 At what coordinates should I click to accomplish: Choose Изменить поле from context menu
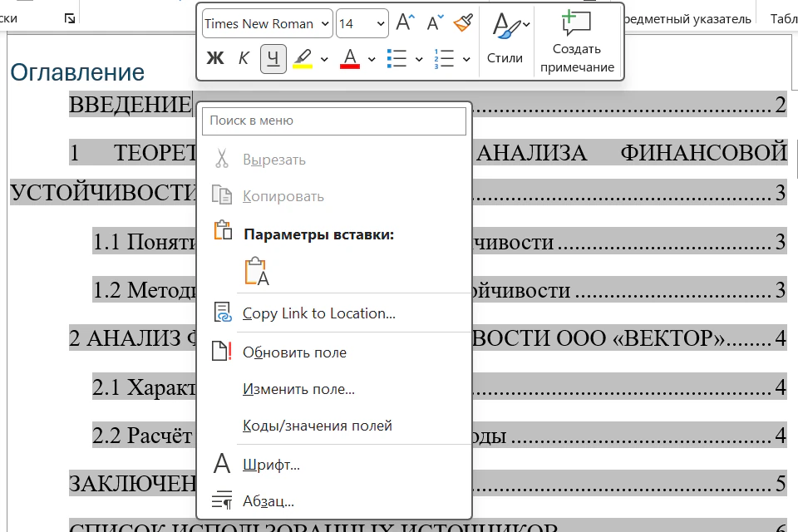[334, 389]
